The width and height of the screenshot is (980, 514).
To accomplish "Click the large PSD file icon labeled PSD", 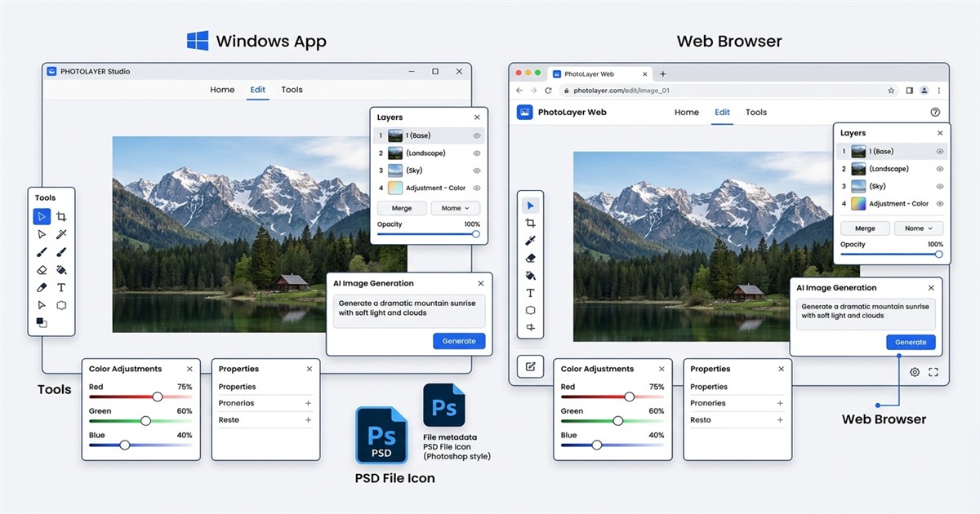I will click(x=381, y=436).
